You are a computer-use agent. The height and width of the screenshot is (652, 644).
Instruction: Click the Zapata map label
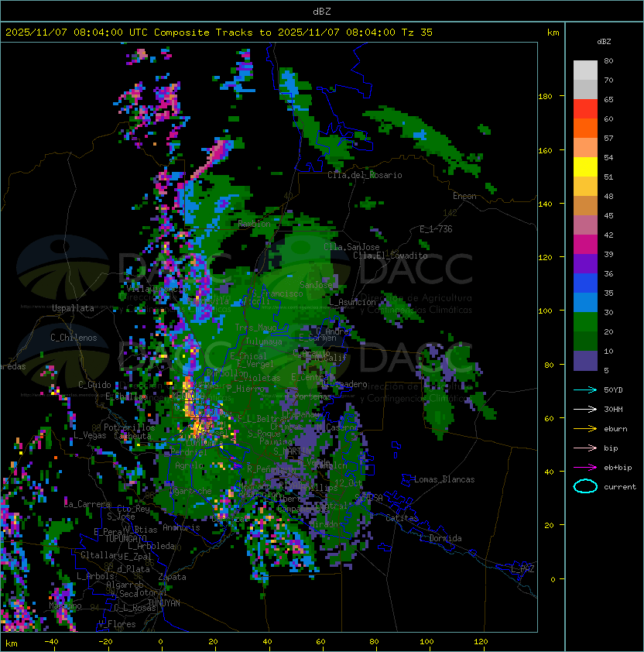click(x=172, y=577)
